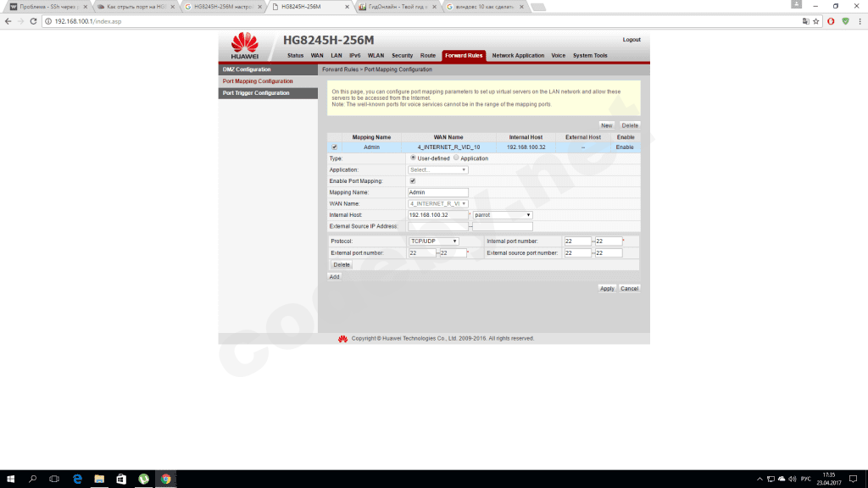Tick the checkbox in the Admin mapping row
The width and height of the screenshot is (868, 488).
[x=334, y=147]
